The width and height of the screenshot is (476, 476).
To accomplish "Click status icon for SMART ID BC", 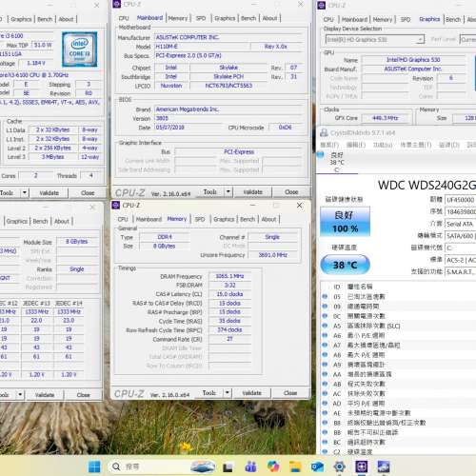I will click(x=325, y=442).
